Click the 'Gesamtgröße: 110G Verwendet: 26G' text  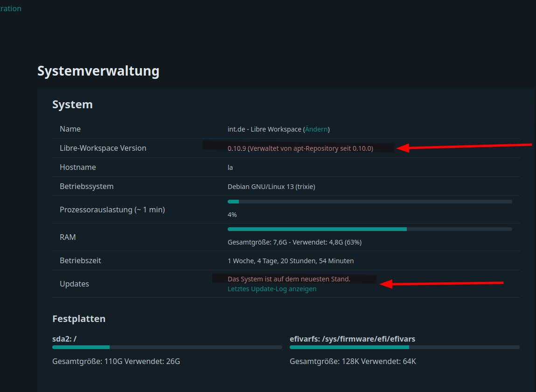coord(116,361)
